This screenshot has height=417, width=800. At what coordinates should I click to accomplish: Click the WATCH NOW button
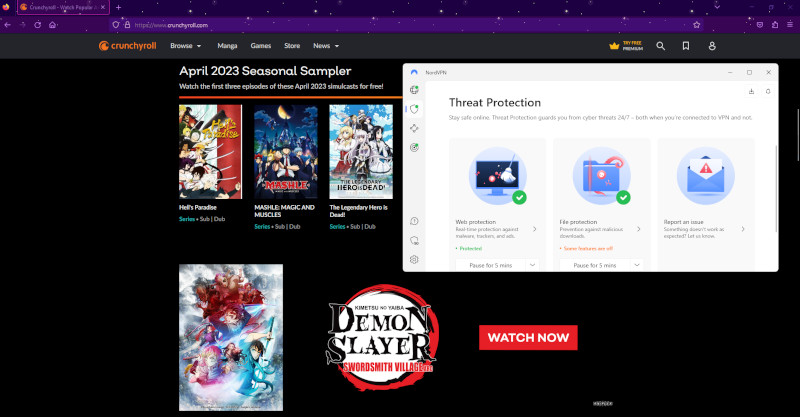pos(528,337)
